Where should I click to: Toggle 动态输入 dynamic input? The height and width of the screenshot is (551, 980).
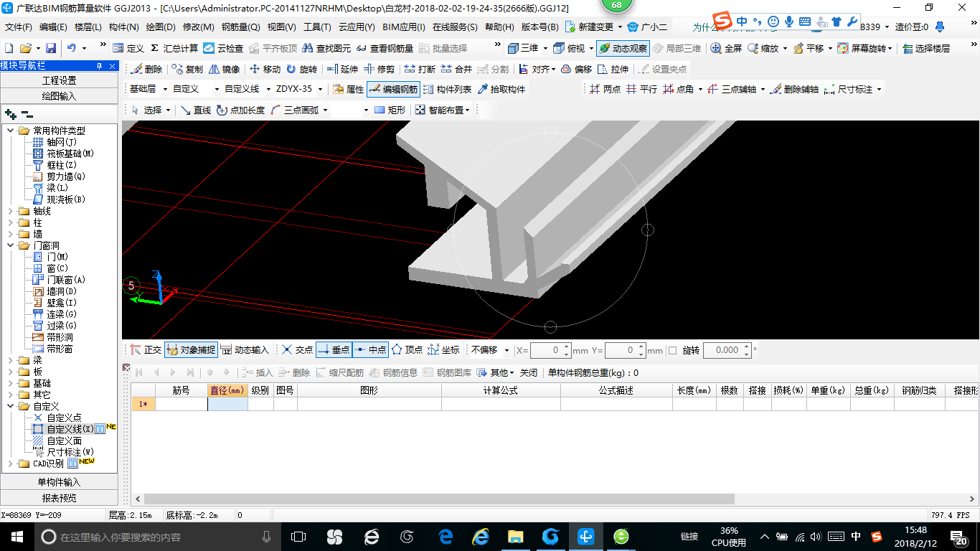tap(245, 349)
